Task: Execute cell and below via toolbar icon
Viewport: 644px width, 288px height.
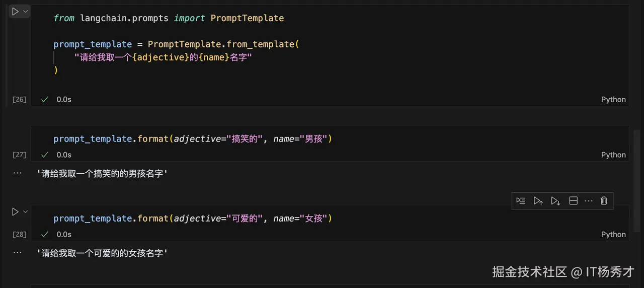Action: tap(555, 201)
